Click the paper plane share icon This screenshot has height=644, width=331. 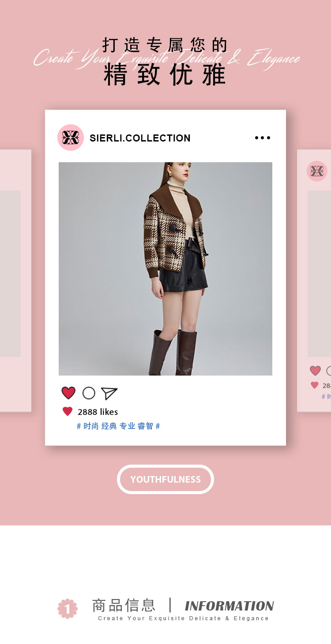[x=109, y=393]
